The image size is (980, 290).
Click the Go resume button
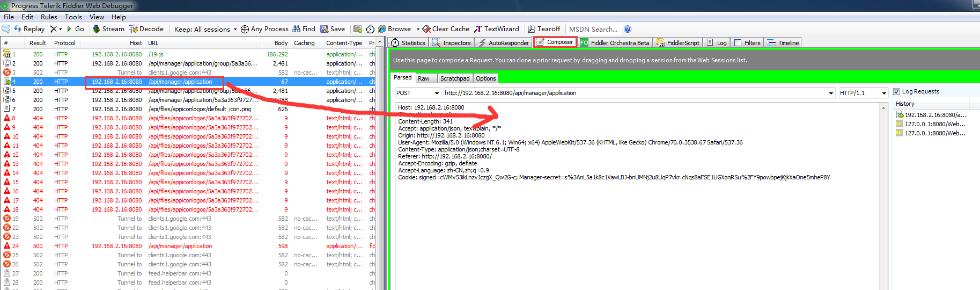pos(75,29)
